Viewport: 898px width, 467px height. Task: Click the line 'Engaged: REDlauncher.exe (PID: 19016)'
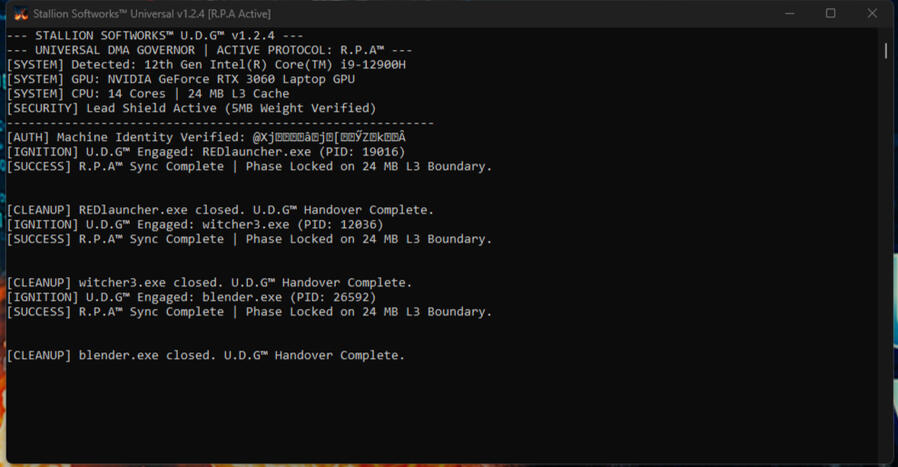click(206, 152)
